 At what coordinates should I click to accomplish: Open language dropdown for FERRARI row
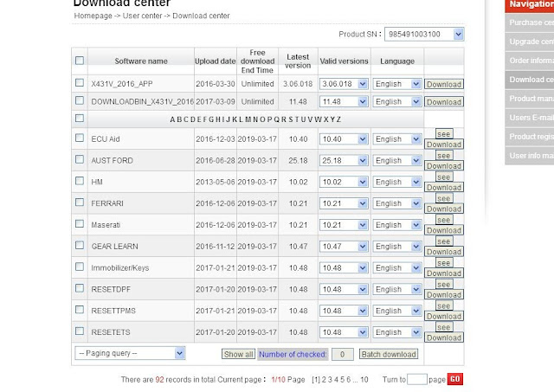(397, 203)
